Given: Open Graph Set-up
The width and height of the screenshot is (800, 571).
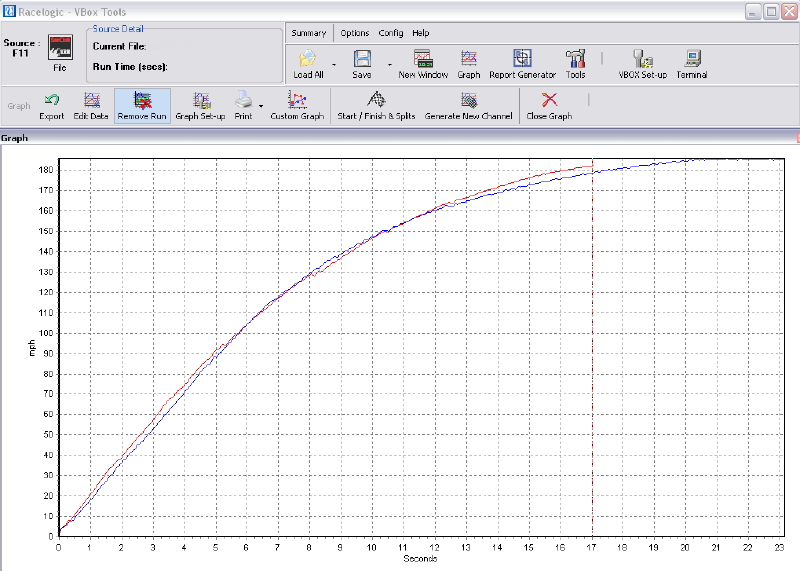Looking at the screenshot, I should (200, 105).
